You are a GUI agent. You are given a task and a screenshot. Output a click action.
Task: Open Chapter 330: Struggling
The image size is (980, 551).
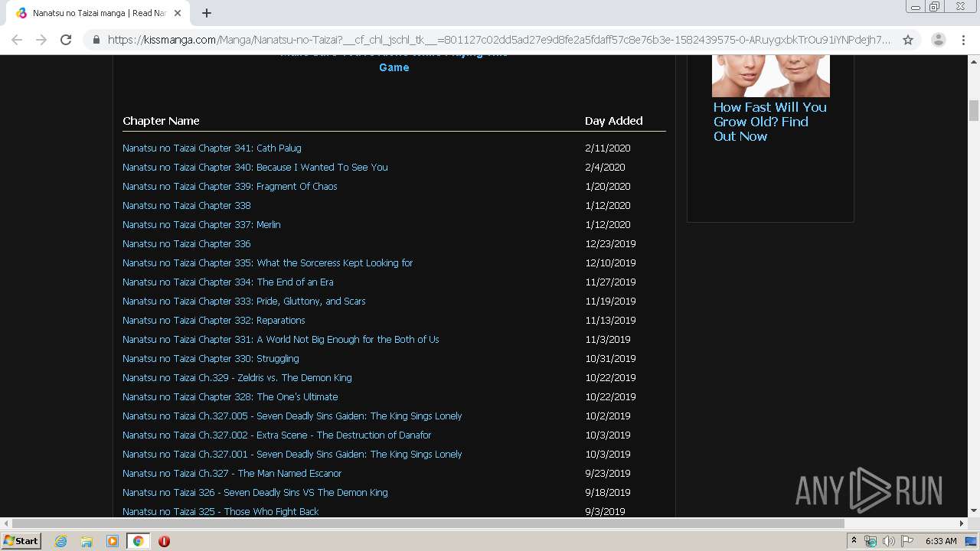211,359
